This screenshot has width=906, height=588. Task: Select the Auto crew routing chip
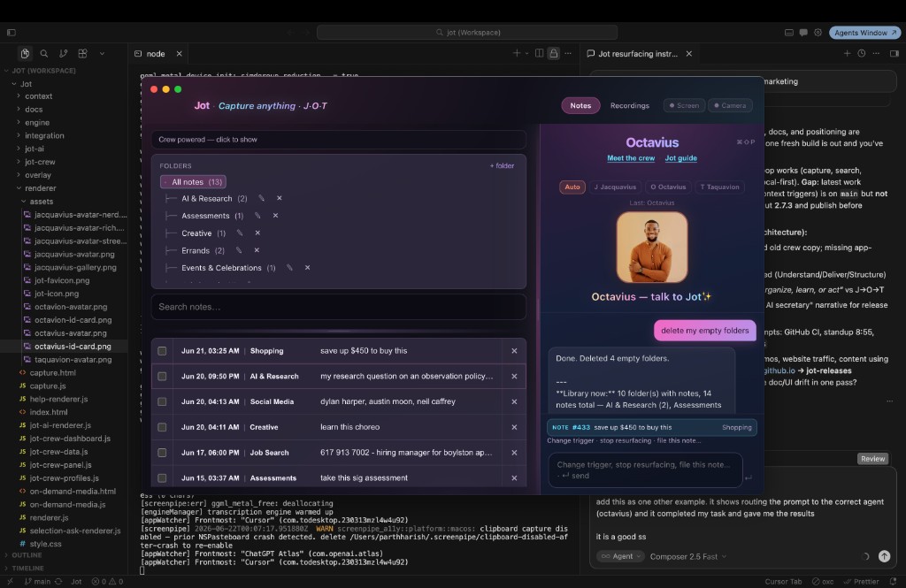572,187
